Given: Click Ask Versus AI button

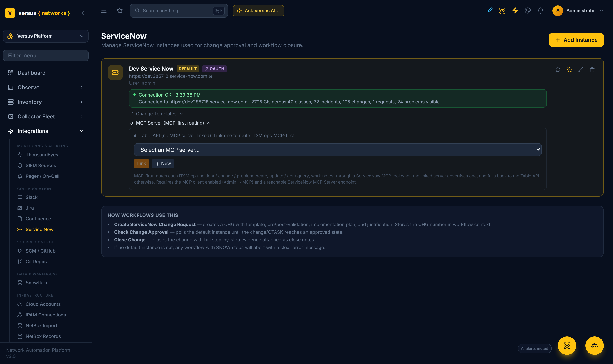Looking at the screenshot, I should pos(258,11).
